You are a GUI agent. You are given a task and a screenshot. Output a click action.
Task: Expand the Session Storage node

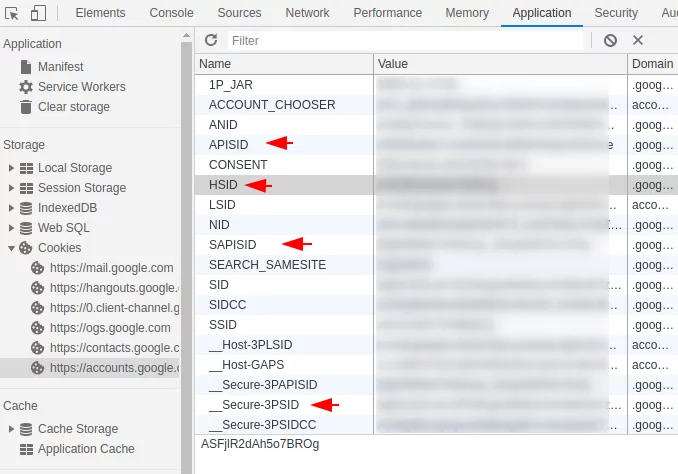coord(11,188)
